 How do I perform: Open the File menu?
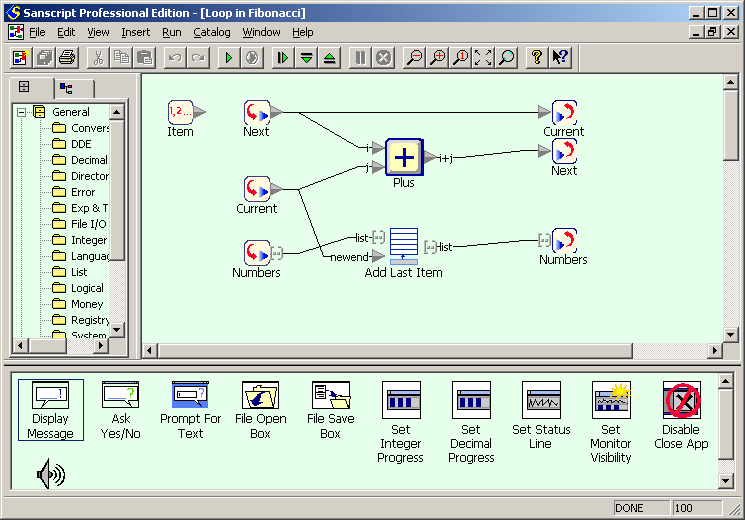coord(37,32)
